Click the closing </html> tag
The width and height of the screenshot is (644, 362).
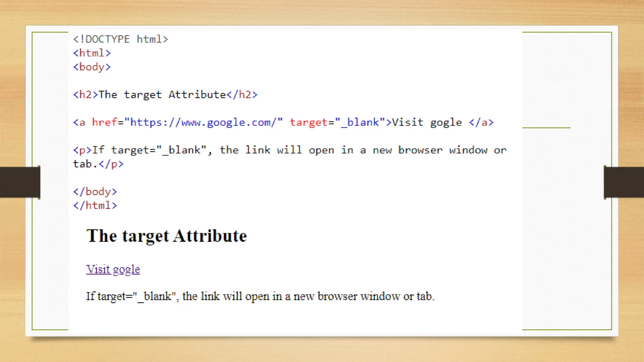(x=95, y=206)
